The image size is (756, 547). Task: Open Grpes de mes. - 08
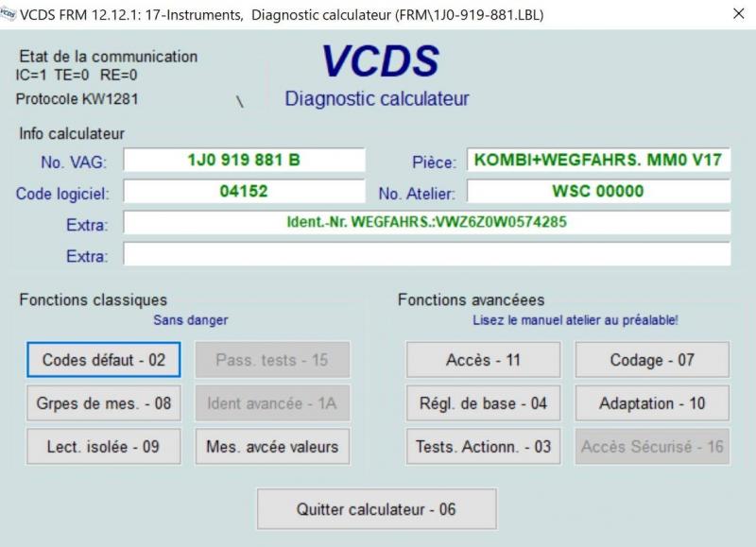click(x=104, y=402)
